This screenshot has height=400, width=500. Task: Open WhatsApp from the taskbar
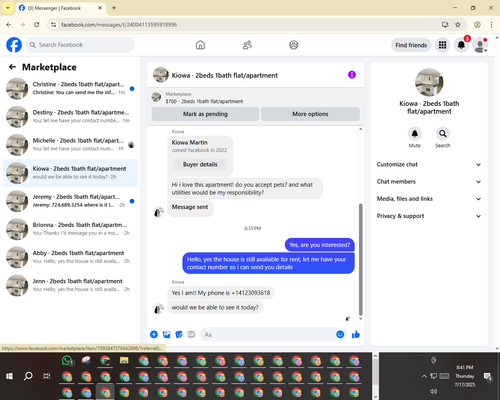pos(68,361)
